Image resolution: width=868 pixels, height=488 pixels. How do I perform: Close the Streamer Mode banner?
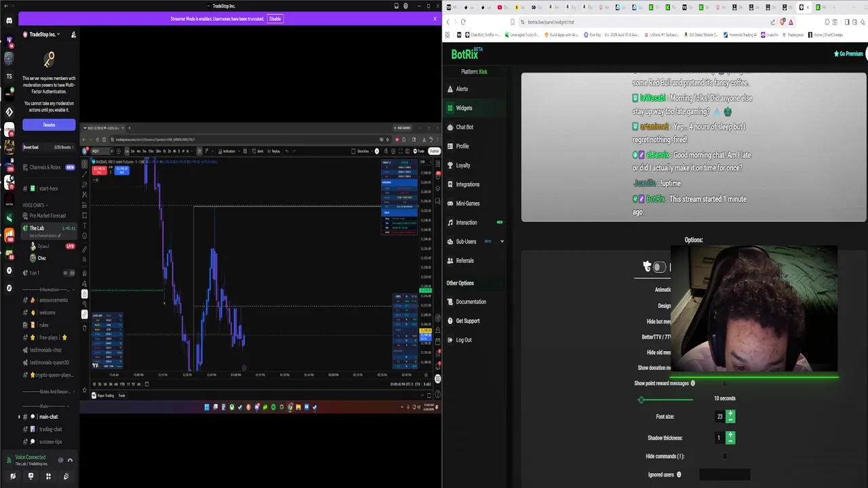[435, 19]
